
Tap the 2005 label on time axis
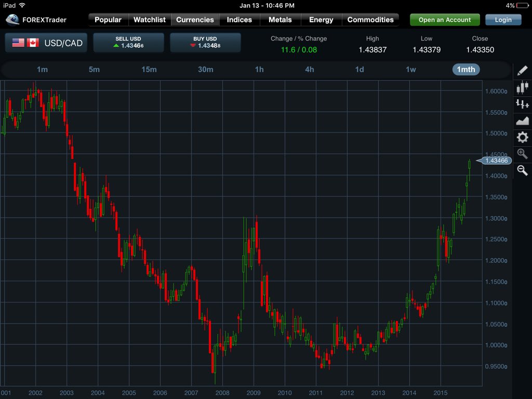(x=129, y=393)
